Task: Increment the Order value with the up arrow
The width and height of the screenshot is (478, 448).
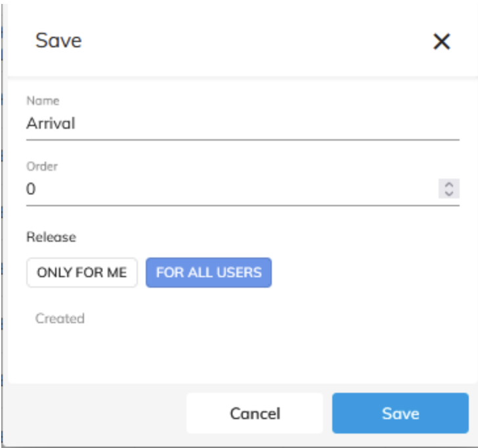Action: click(x=449, y=185)
